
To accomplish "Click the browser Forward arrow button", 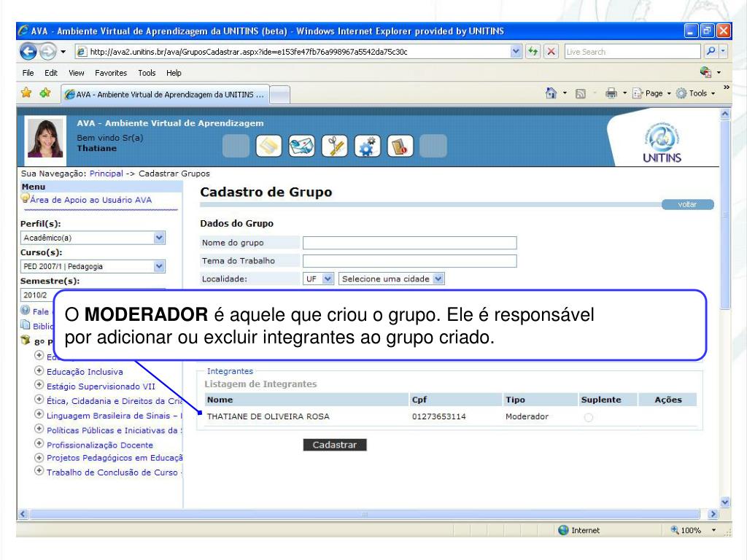I will pos(47,52).
